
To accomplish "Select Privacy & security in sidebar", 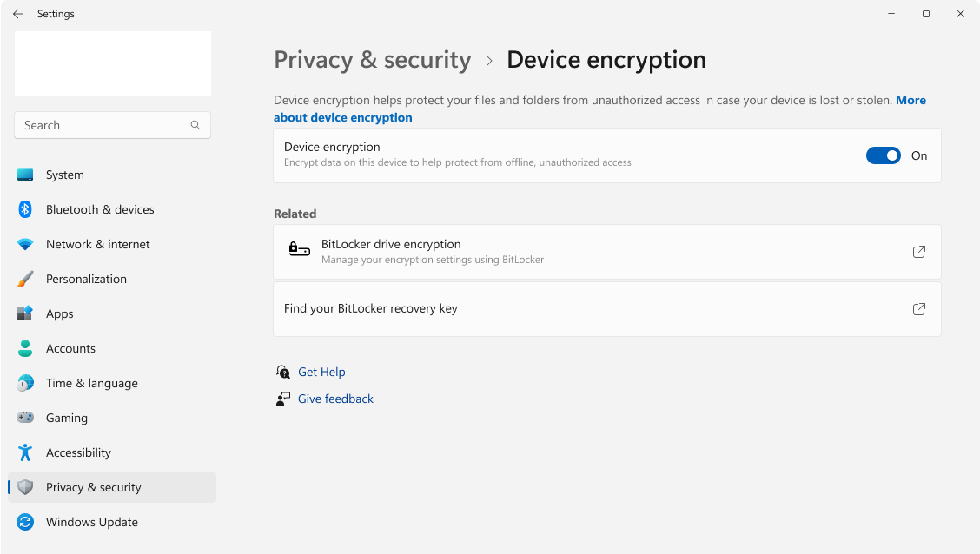I will (x=112, y=487).
